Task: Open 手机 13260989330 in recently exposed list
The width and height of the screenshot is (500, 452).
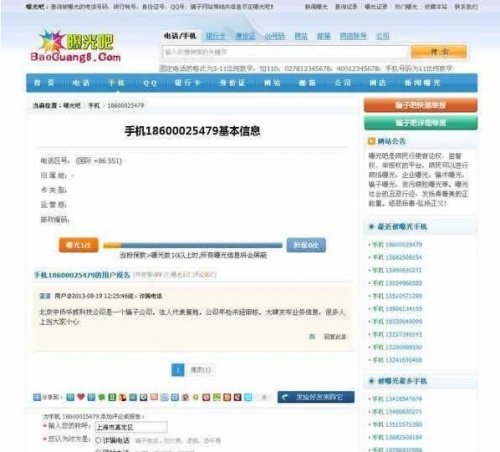Action: tap(397, 347)
